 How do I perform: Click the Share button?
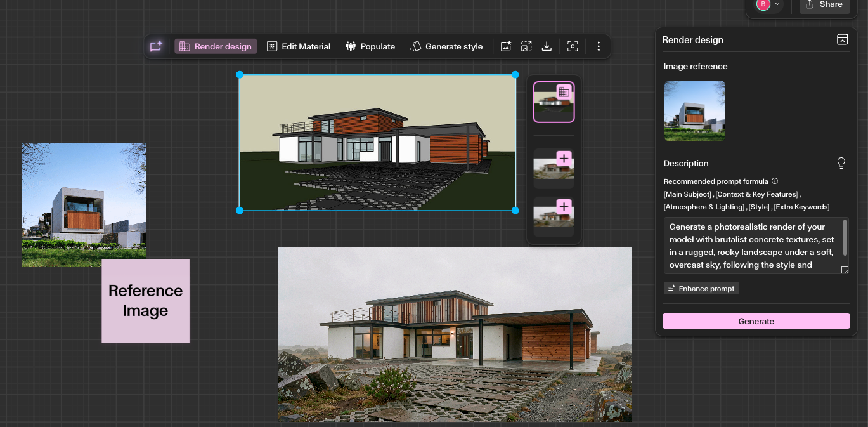824,5
